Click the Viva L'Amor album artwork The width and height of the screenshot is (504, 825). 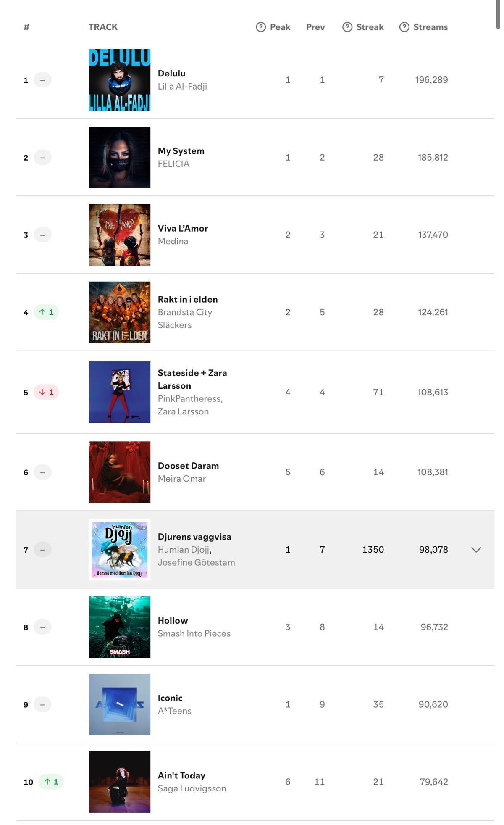tap(119, 235)
